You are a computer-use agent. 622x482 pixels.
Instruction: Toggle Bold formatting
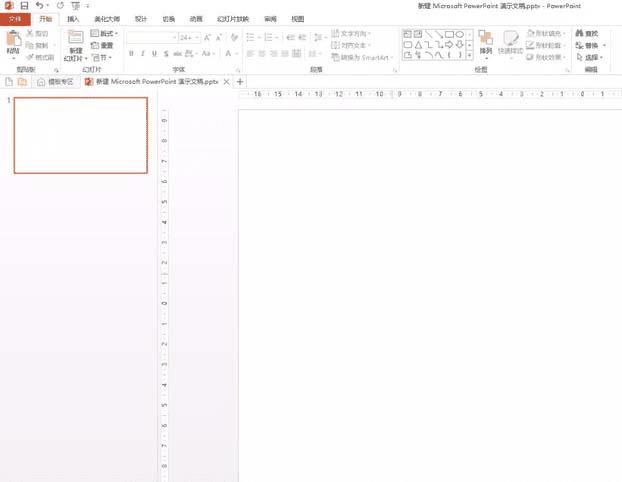131,54
